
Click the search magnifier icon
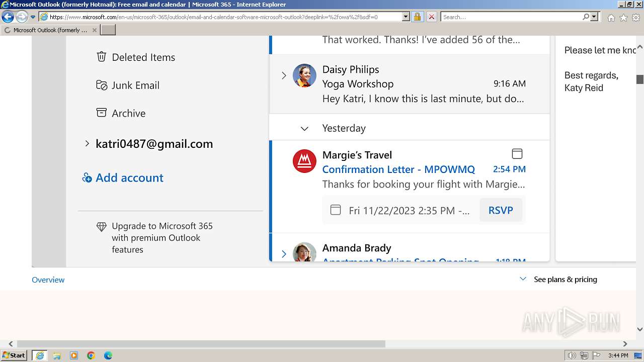click(x=586, y=17)
